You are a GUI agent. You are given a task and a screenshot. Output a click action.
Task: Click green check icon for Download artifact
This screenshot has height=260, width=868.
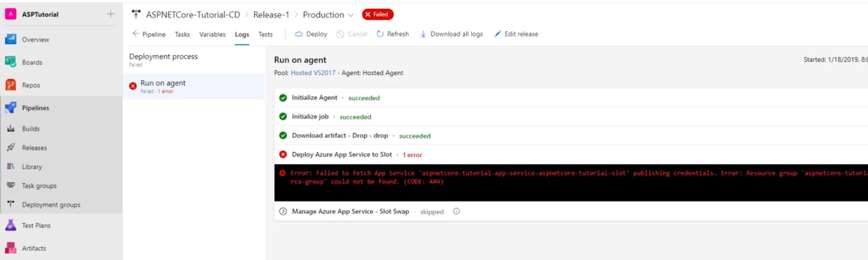pyautogui.click(x=283, y=136)
